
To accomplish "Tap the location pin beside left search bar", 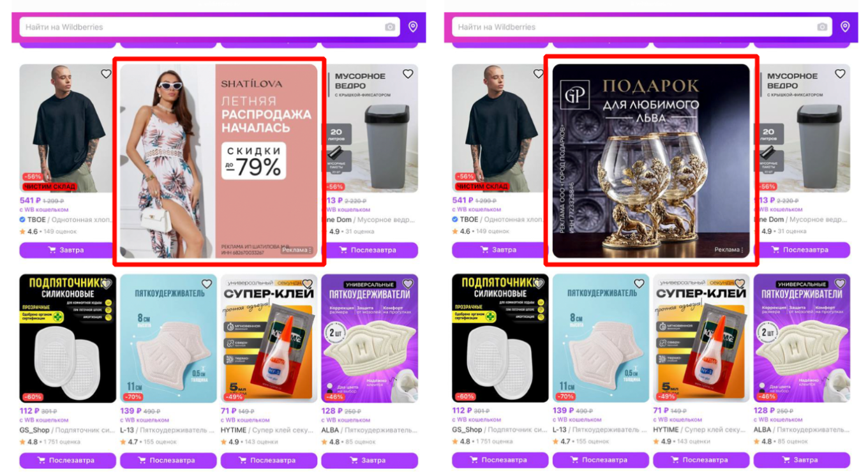I will 413,27.
